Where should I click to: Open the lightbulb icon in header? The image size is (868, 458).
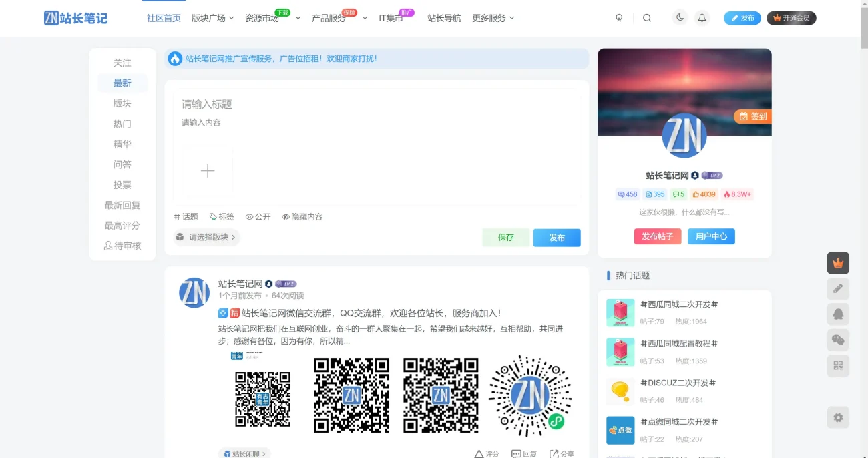[x=619, y=18]
